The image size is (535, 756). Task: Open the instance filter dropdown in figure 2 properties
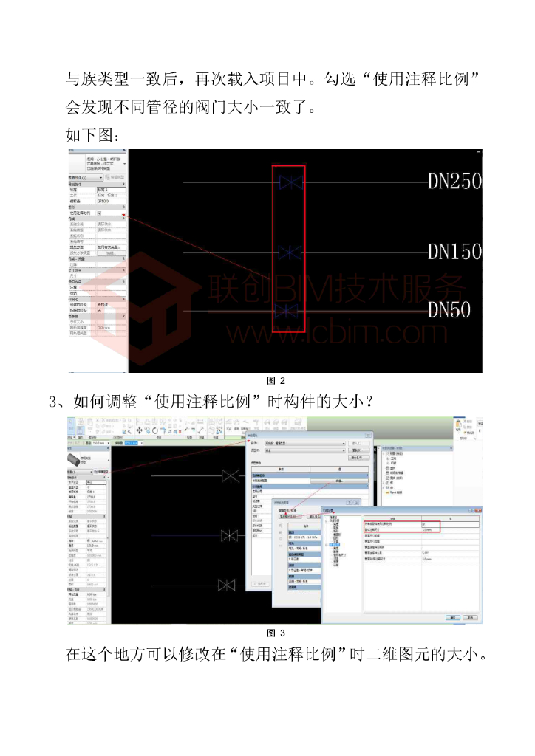86,178
